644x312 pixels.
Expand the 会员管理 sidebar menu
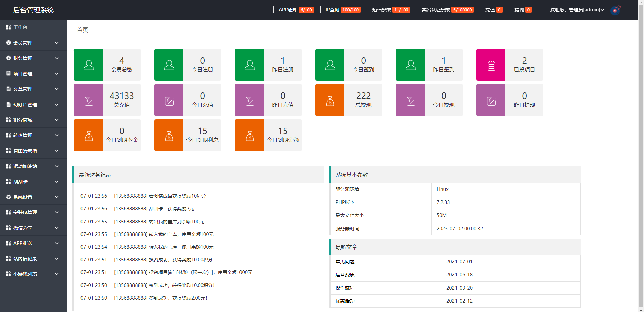(x=33, y=43)
